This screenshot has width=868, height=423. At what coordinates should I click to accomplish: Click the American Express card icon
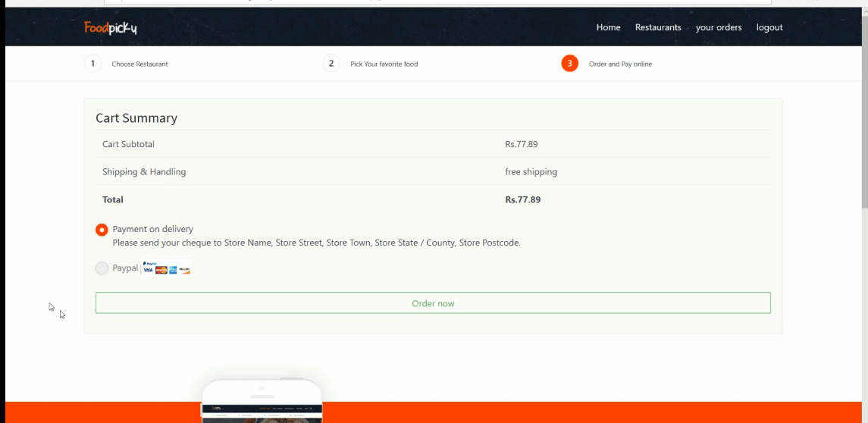(173, 270)
